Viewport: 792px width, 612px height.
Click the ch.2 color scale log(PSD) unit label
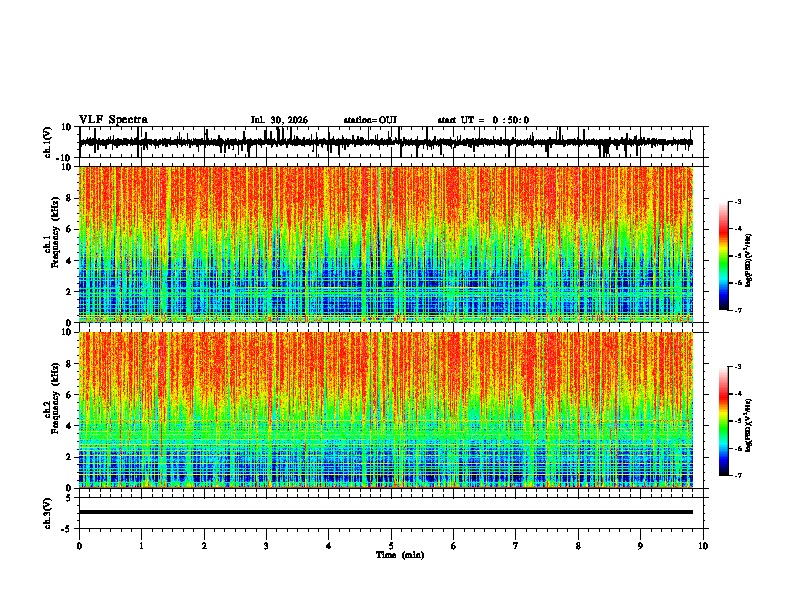coord(749,425)
